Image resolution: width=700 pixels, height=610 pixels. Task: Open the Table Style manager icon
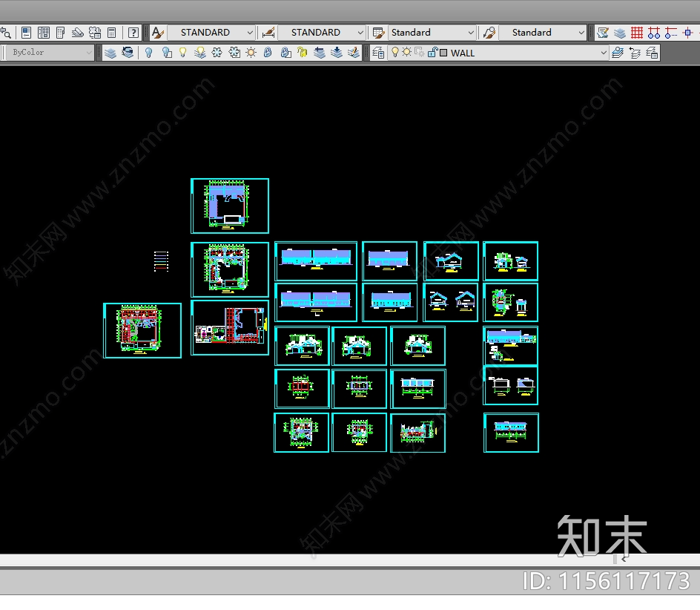pos(379,33)
